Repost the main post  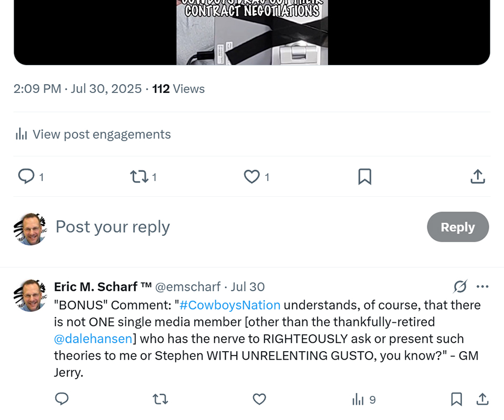[x=139, y=176]
